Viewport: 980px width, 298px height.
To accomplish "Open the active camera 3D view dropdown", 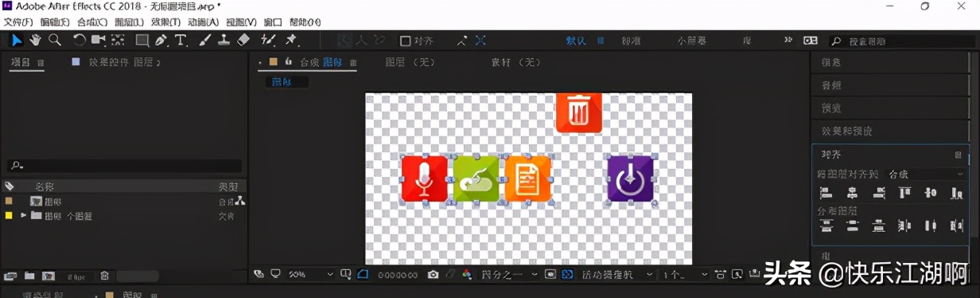I will [x=616, y=274].
